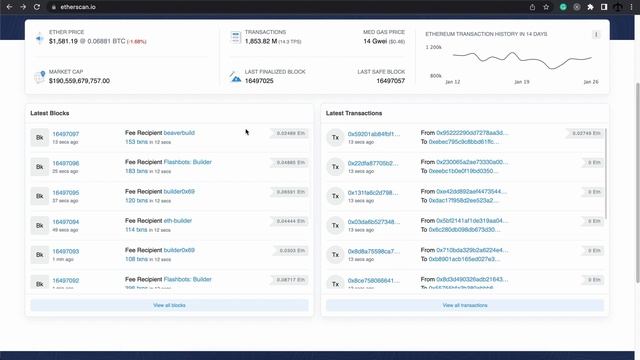Click the 14 Gwei gas price

point(375,41)
